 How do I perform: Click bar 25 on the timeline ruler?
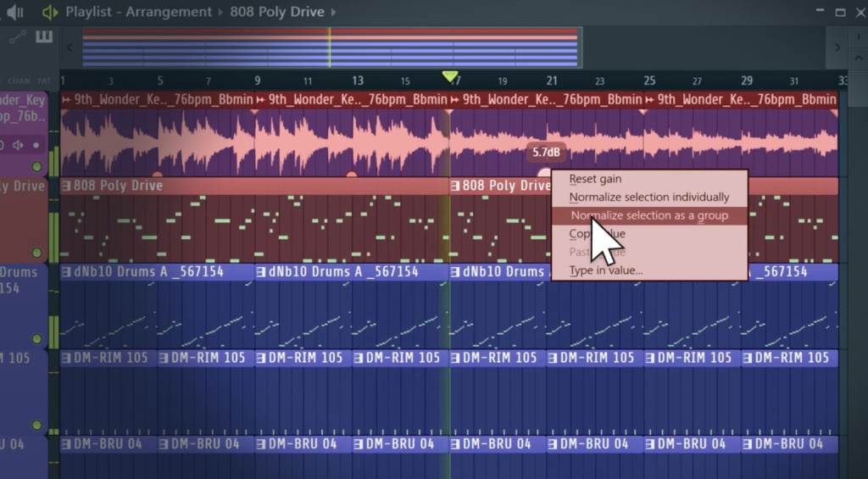tap(649, 81)
